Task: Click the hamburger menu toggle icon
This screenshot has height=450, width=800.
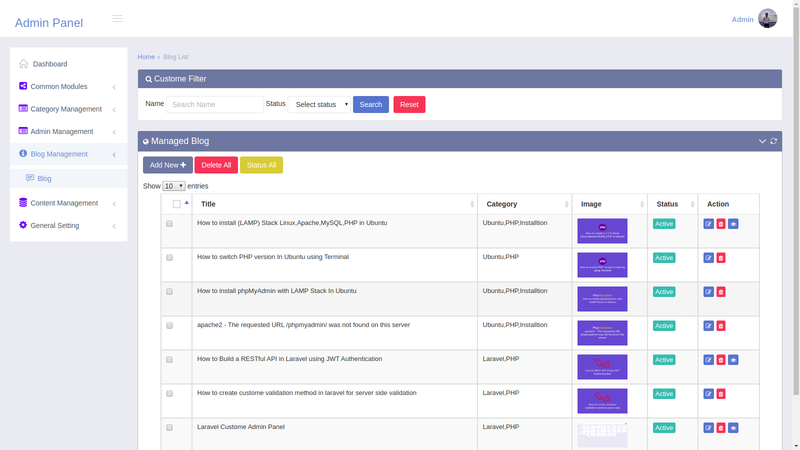Action: click(117, 19)
